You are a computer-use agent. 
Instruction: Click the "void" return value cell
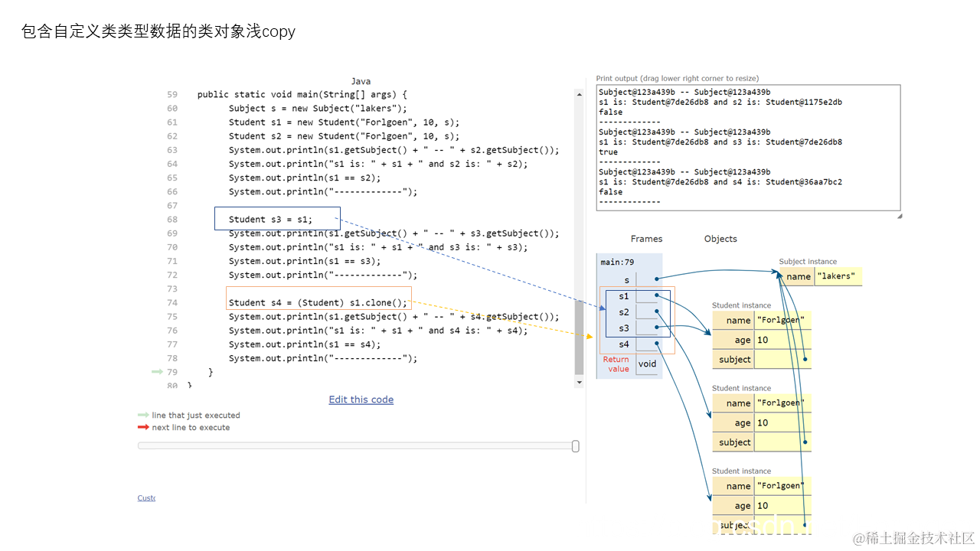(648, 364)
